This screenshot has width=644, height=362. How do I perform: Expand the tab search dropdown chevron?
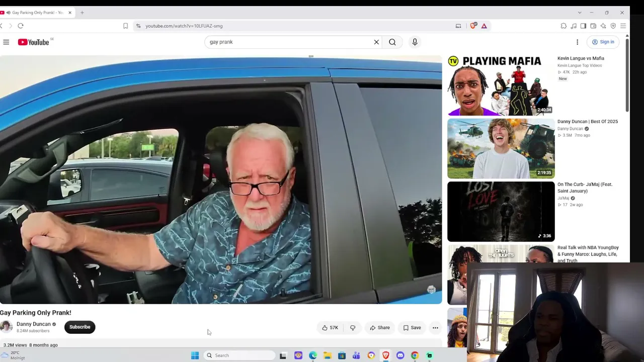click(580, 13)
